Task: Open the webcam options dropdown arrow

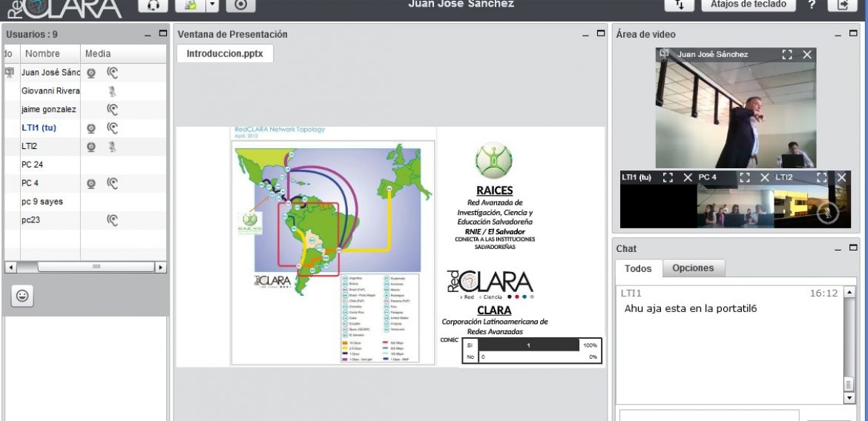Action: click(213, 5)
